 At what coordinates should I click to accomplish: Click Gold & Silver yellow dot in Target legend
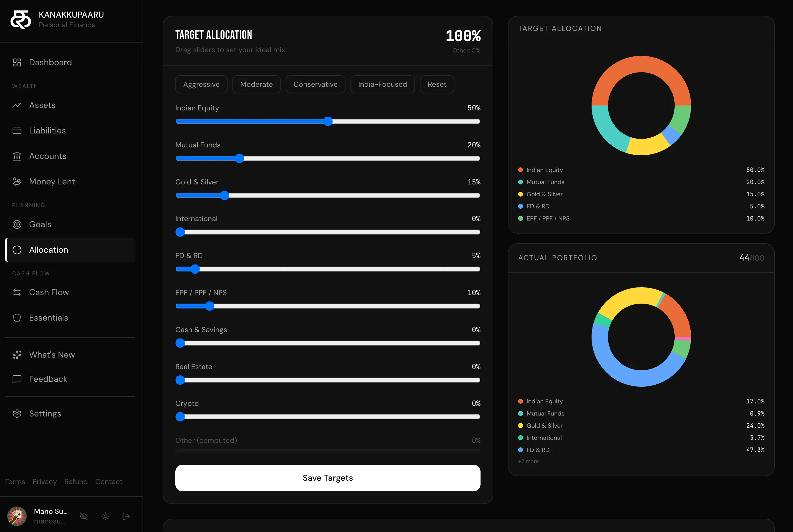point(521,194)
